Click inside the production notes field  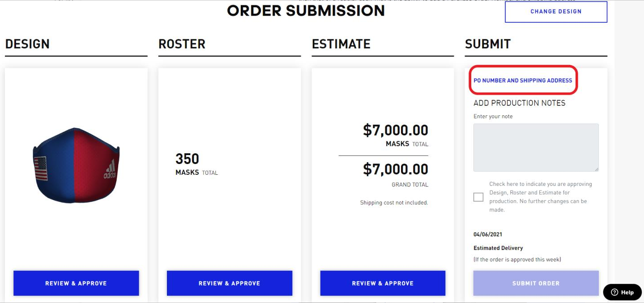536,147
